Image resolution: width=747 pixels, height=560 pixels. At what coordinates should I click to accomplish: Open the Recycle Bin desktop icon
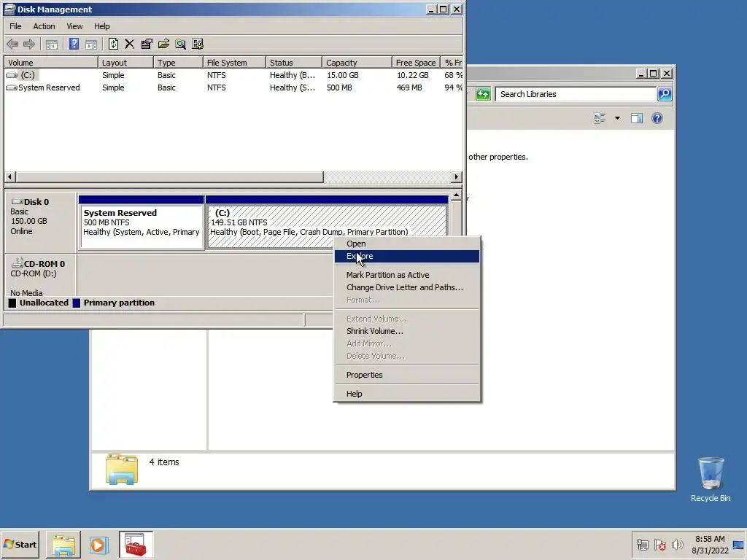click(x=711, y=478)
